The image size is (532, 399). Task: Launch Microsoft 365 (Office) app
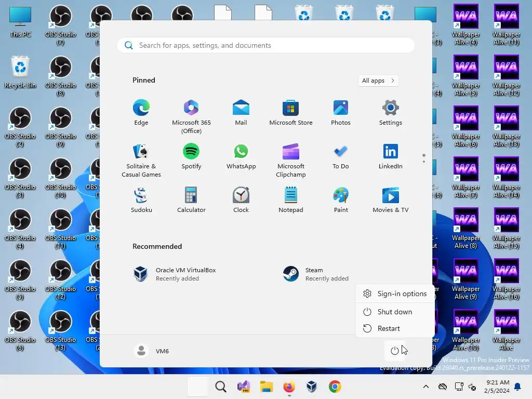191,117
